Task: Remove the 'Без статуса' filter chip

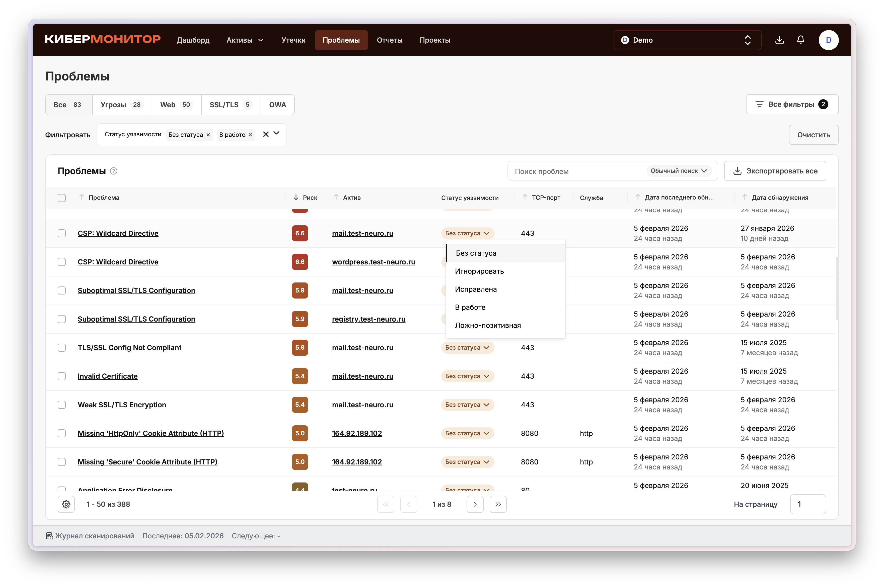Action: [x=208, y=135]
